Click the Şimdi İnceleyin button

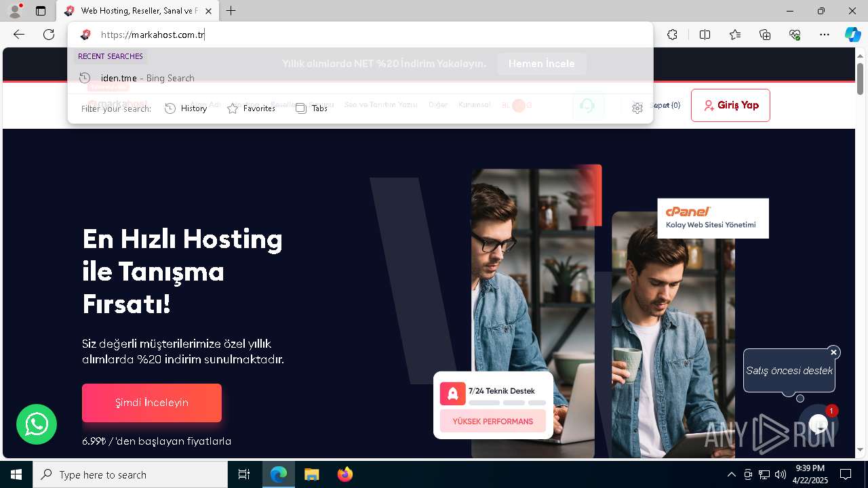click(152, 403)
